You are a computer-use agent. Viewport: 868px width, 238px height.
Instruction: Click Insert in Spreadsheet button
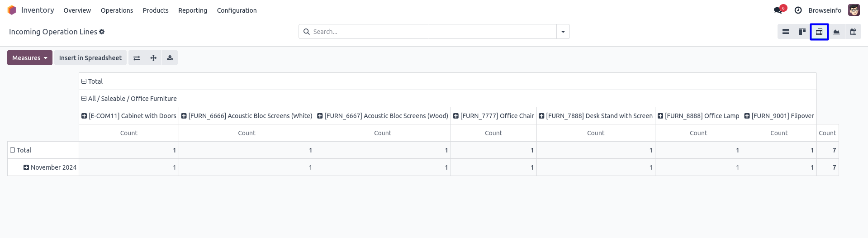(x=90, y=58)
